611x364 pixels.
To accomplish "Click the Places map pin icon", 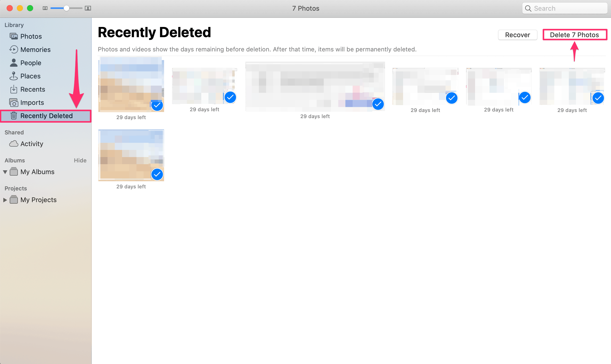I will pos(14,76).
